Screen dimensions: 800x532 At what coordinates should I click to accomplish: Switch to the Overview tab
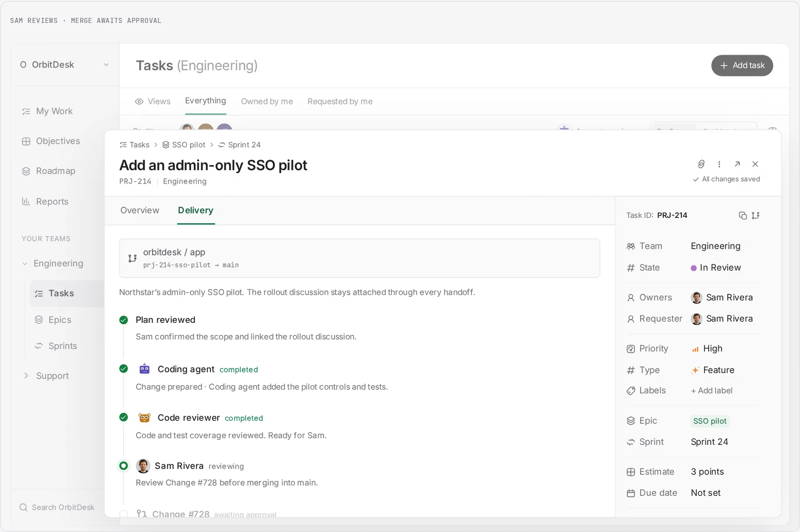click(x=140, y=210)
